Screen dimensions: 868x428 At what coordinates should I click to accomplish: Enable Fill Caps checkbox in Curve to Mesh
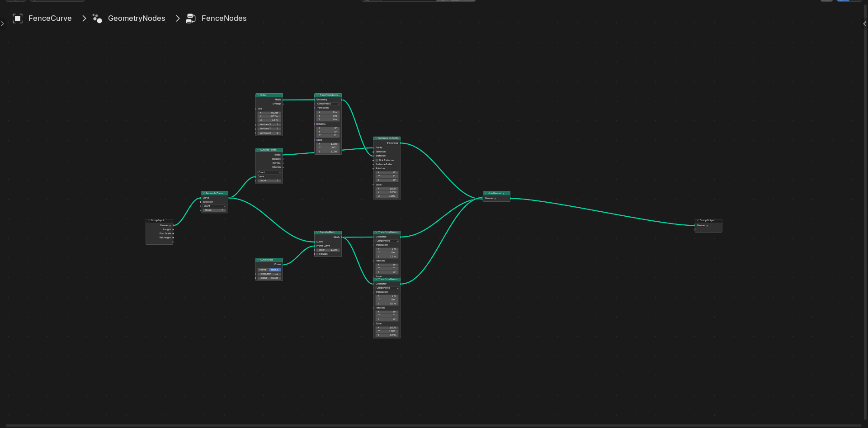tap(317, 254)
